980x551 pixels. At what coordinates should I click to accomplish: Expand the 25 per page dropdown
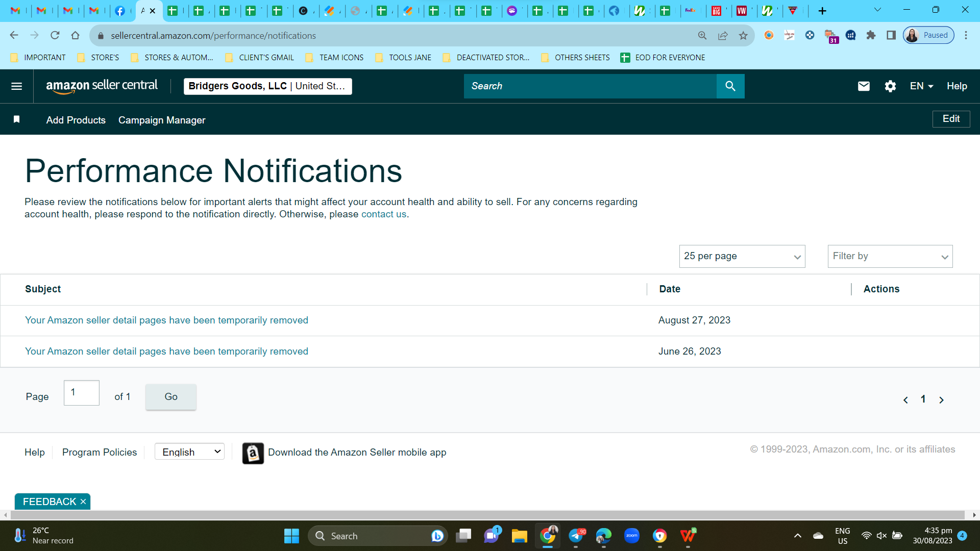coord(742,256)
